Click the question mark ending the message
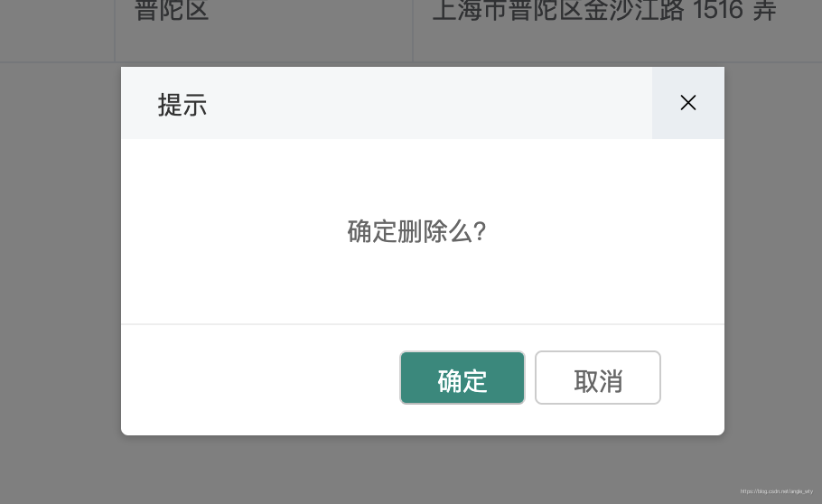 480,231
